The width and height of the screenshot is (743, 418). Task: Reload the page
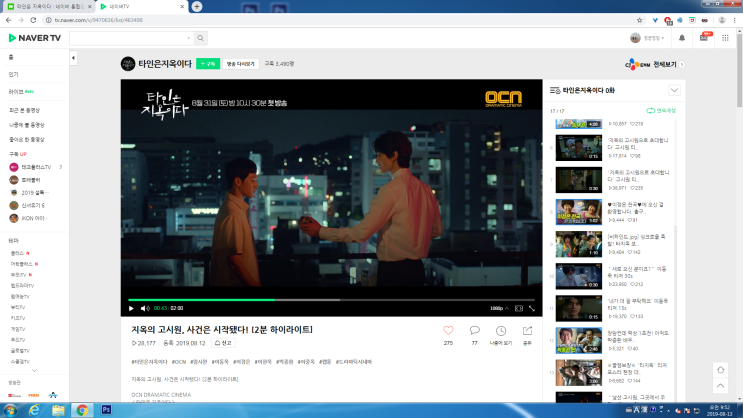(33, 20)
